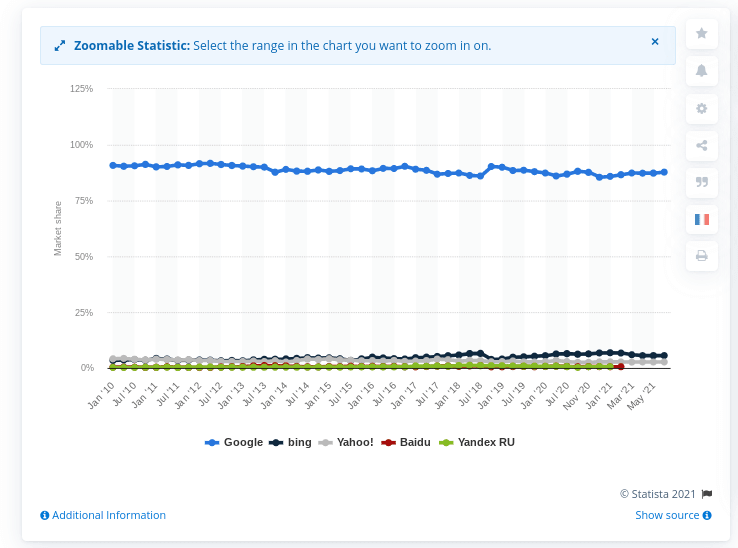The image size is (738, 548).
Task: Click the Google legend blue marker
Action: point(212,442)
